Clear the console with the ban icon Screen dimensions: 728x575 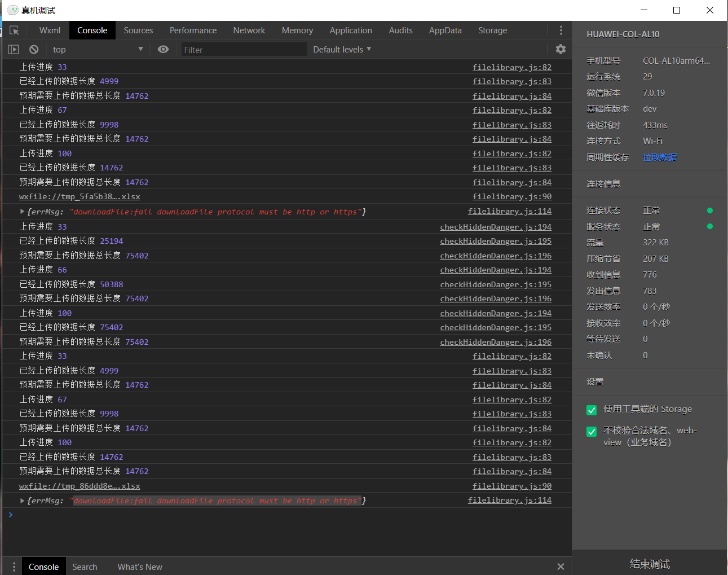(x=34, y=50)
